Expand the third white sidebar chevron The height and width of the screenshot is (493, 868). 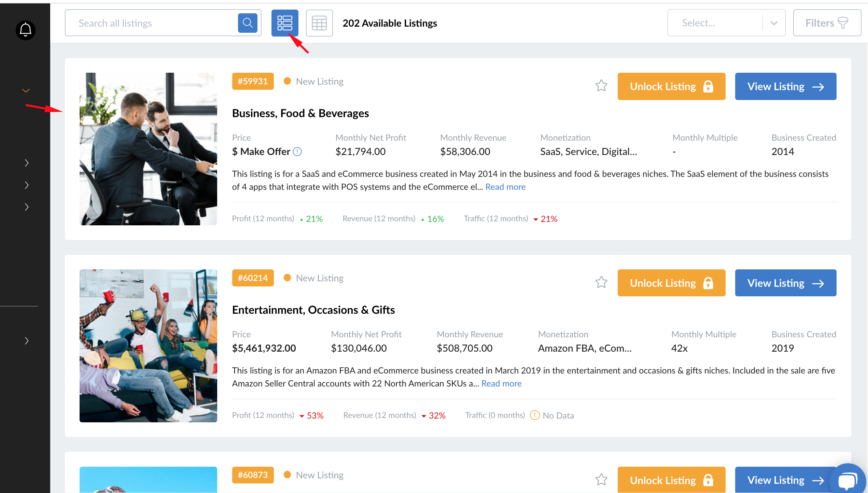(27, 207)
